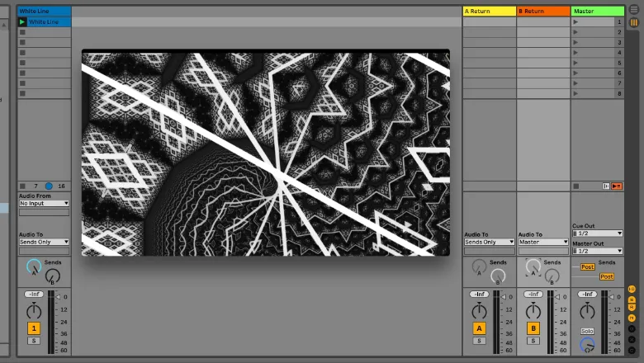
Task: Select the Master track header
Action: click(x=598, y=11)
